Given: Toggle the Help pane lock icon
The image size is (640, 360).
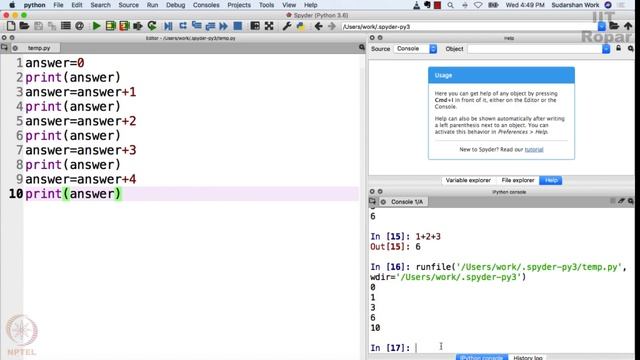Looking at the screenshot, I should click(x=619, y=49).
